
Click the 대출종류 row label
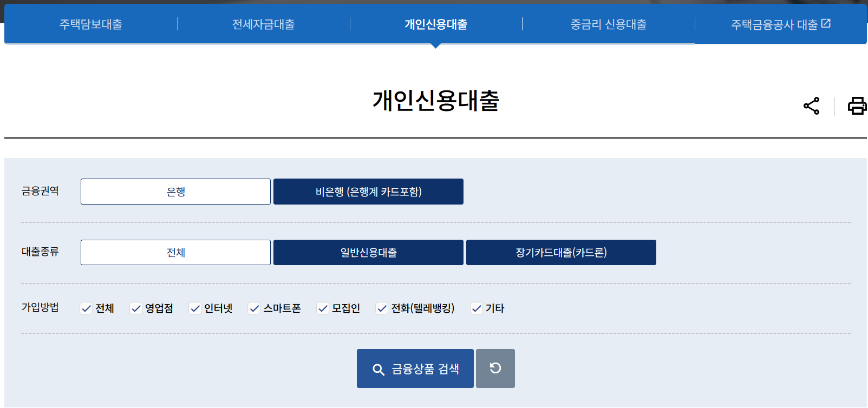point(40,252)
